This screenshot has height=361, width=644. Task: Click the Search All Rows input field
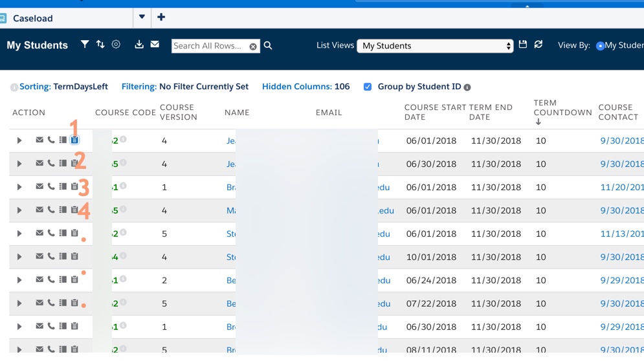coord(208,46)
